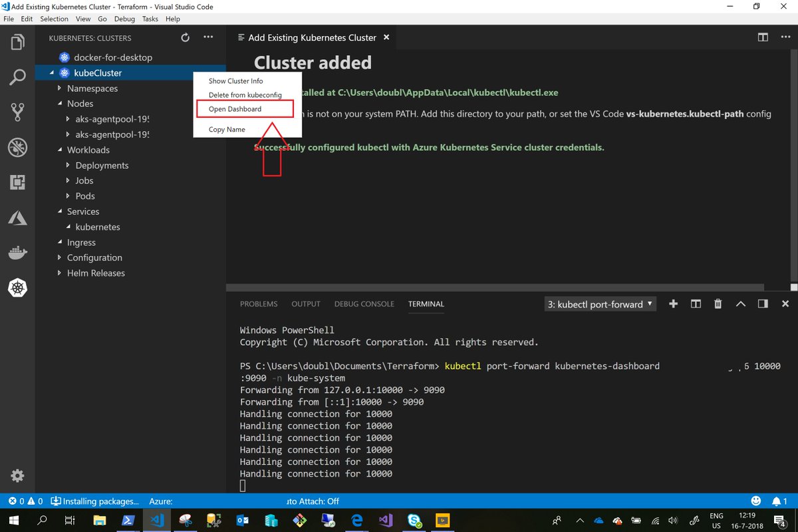Open the Edit menu
The width and height of the screenshot is (798, 532).
click(27, 19)
